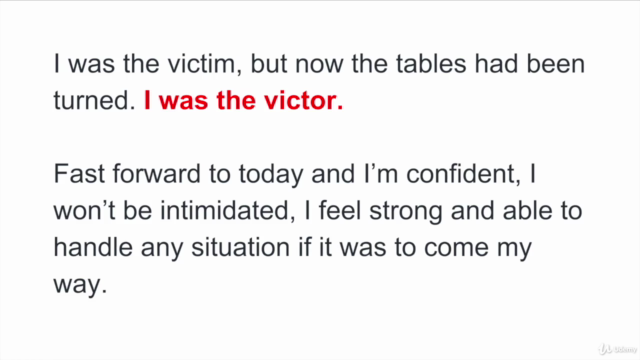Click the red sentence "I was the victor."

[x=244, y=100]
